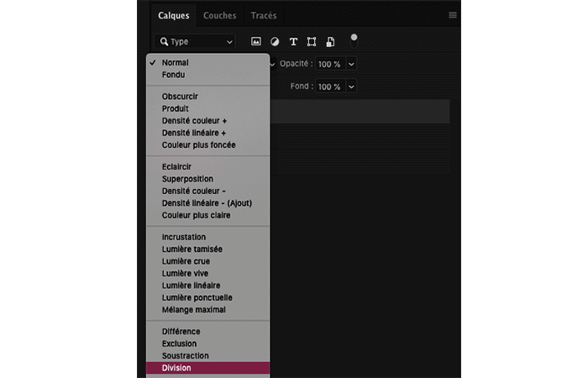
Task: Click the pixel layer filter icon
Action: point(255,41)
